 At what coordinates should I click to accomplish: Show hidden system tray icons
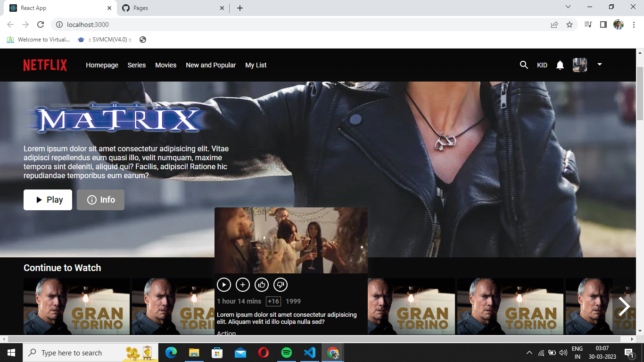(x=529, y=353)
